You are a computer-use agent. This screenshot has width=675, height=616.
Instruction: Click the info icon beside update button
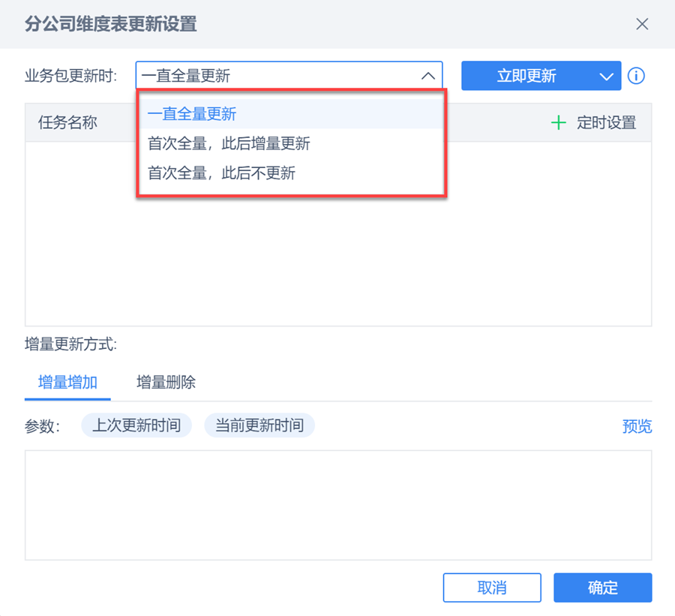(636, 76)
